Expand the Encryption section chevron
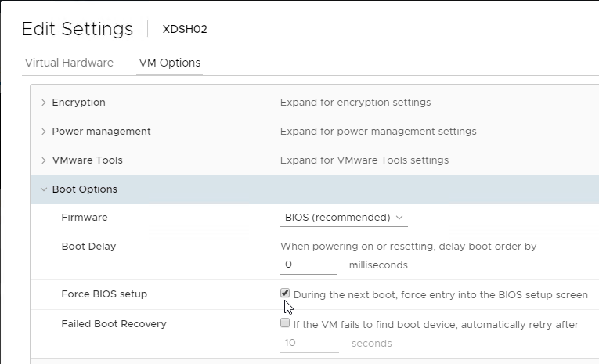The height and width of the screenshot is (364, 599). (x=44, y=103)
